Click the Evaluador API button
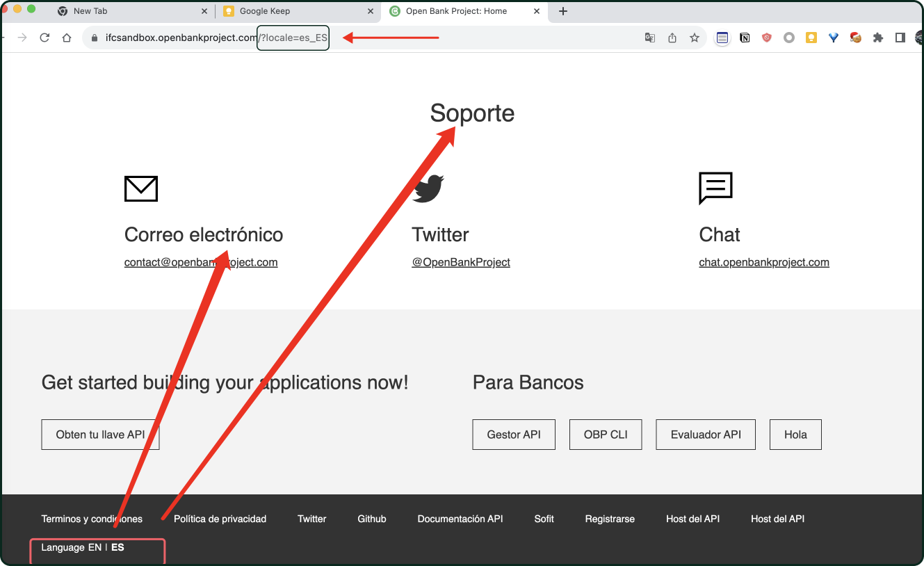The height and width of the screenshot is (566, 924). click(x=706, y=435)
